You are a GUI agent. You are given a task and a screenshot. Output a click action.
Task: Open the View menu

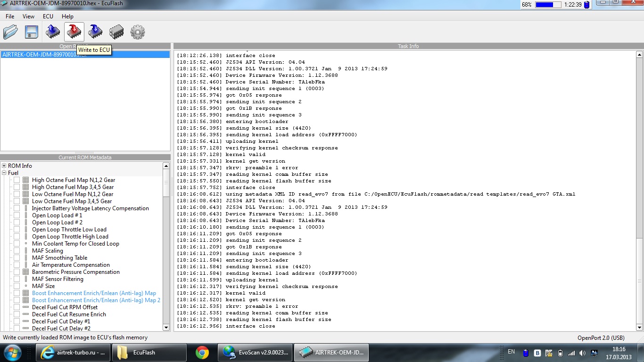tap(28, 16)
